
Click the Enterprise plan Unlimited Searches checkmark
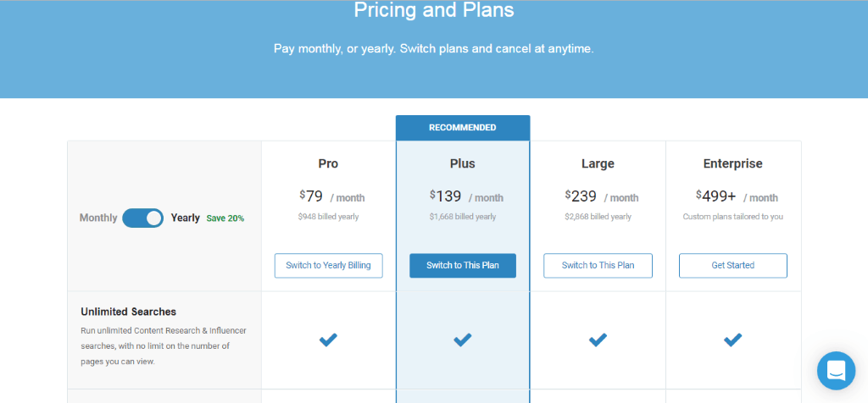[733, 340]
